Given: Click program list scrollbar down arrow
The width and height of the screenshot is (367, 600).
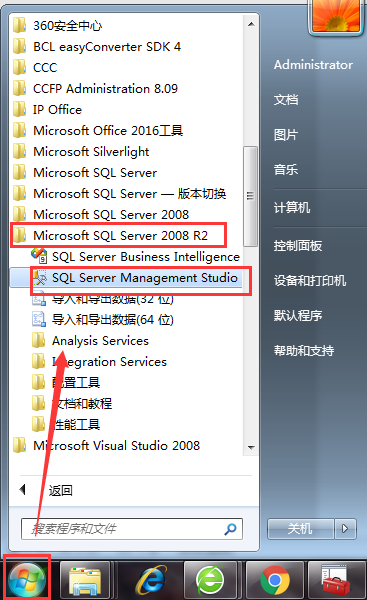Looking at the screenshot, I should pyautogui.click(x=251, y=447).
